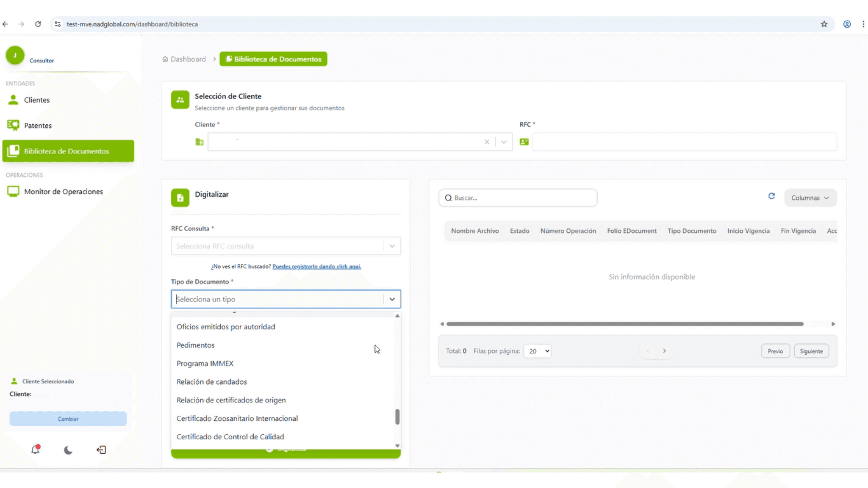Select Pedimentos from the list
The image size is (868, 488).
(195, 345)
